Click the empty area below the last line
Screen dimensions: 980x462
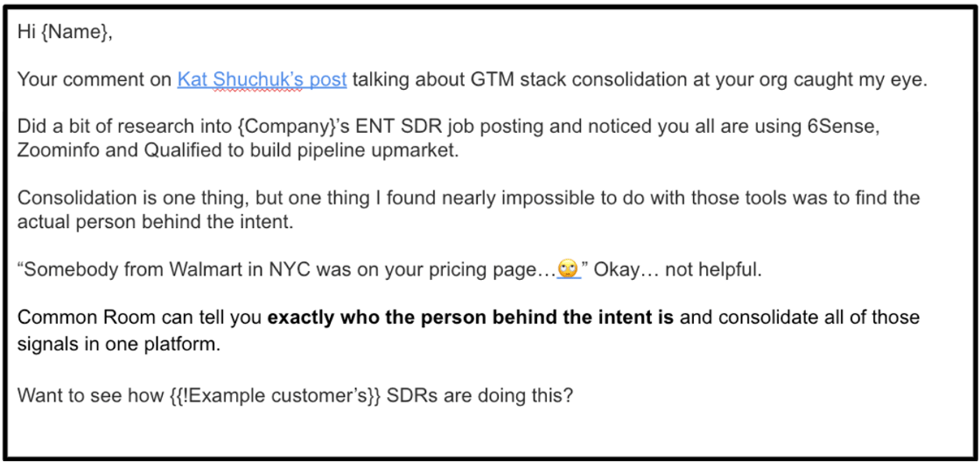coord(490,431)
